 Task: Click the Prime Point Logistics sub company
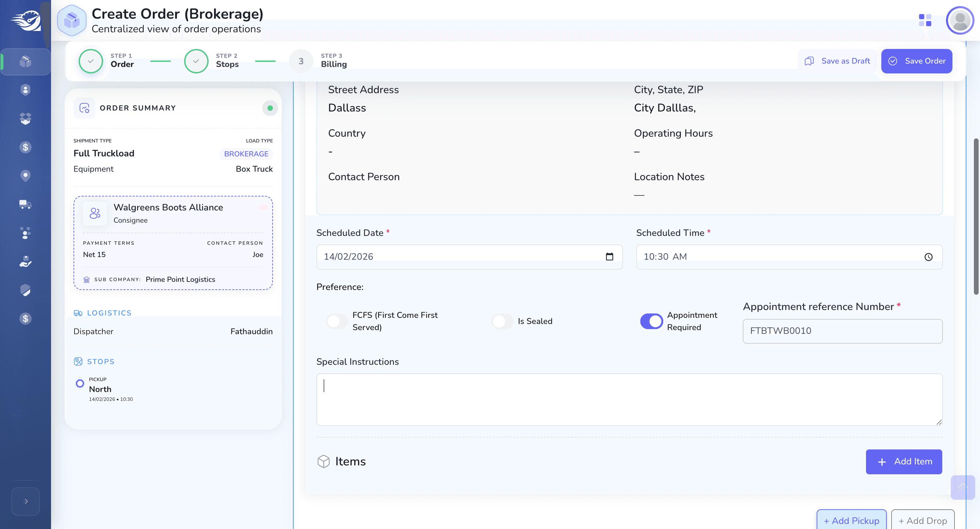click(180, 279)
